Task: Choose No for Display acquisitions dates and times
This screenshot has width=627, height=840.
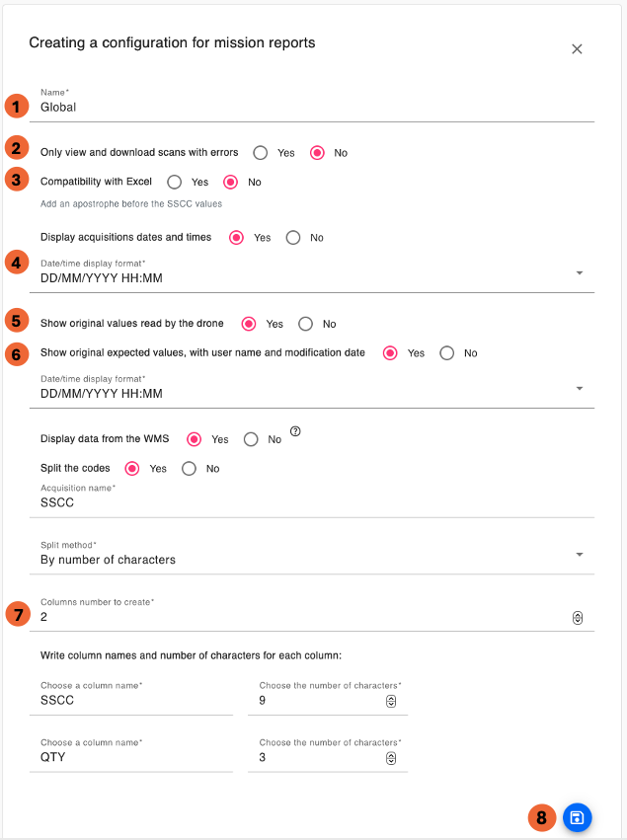Action: coord(293,238)
